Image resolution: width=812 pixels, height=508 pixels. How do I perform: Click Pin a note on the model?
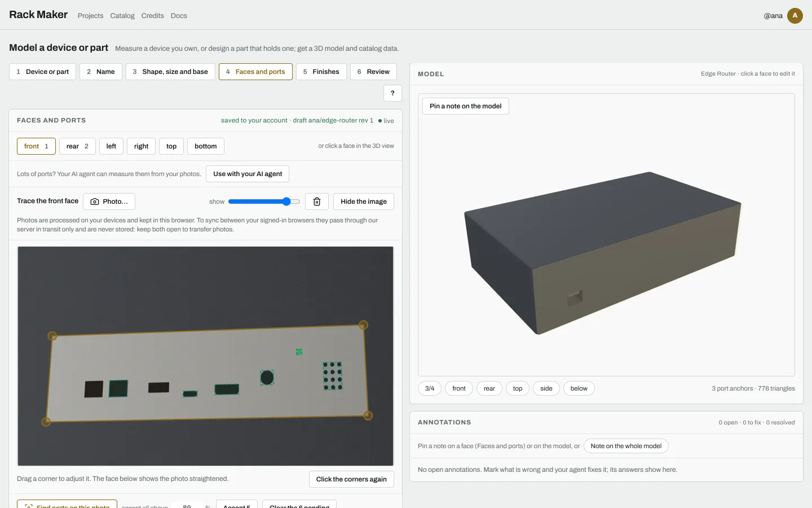466,106
